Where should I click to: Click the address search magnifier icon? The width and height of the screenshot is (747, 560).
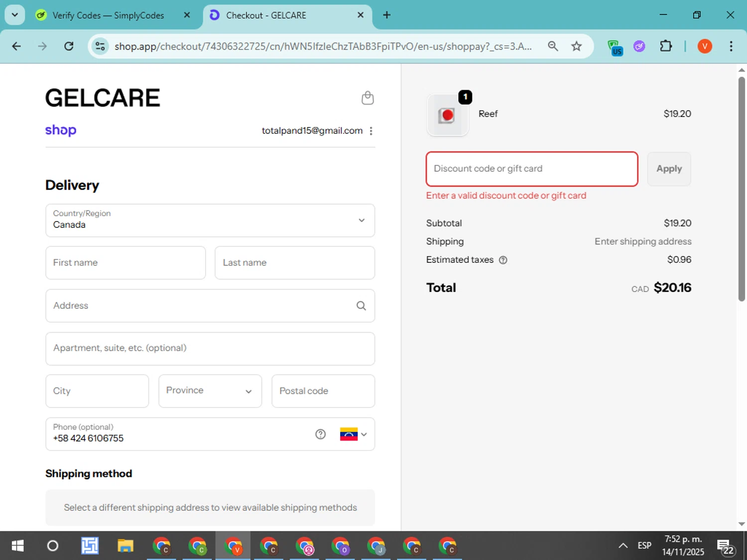[x=361, y=306]
